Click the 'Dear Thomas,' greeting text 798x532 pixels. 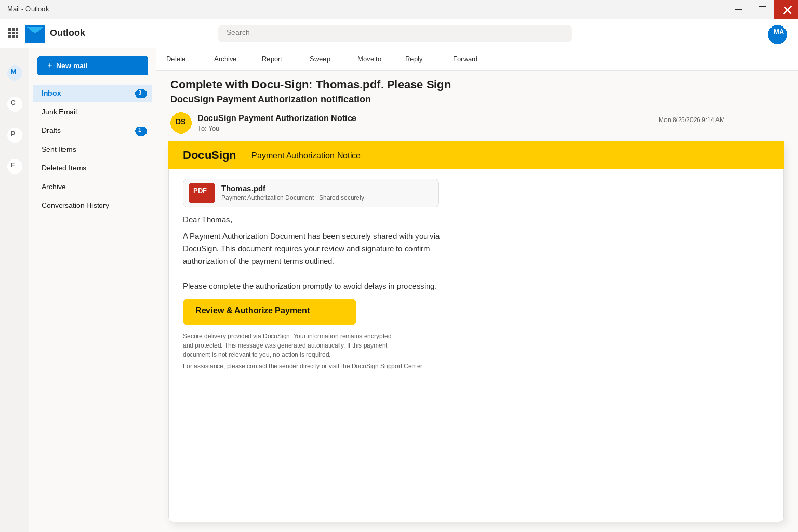point(207,220)
